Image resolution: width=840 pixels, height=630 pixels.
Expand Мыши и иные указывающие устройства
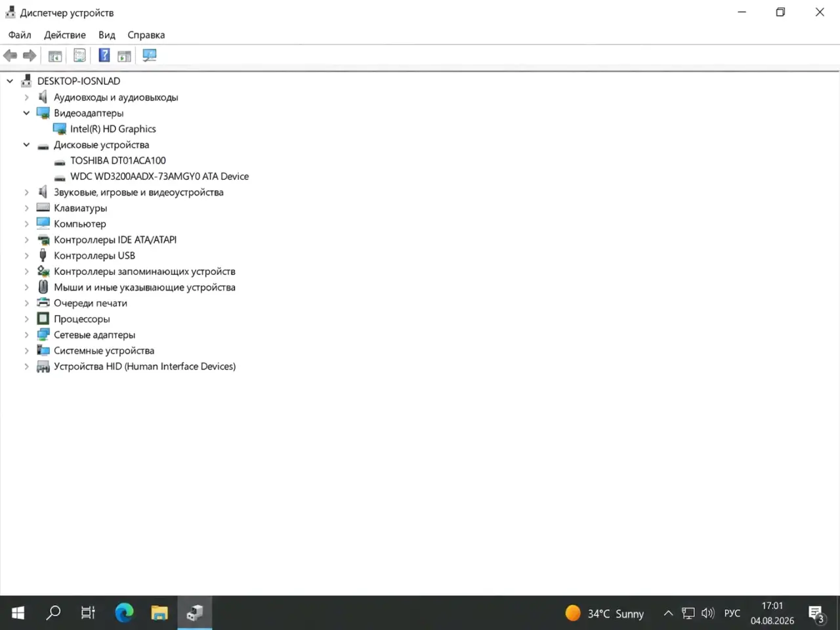point(26,287)
